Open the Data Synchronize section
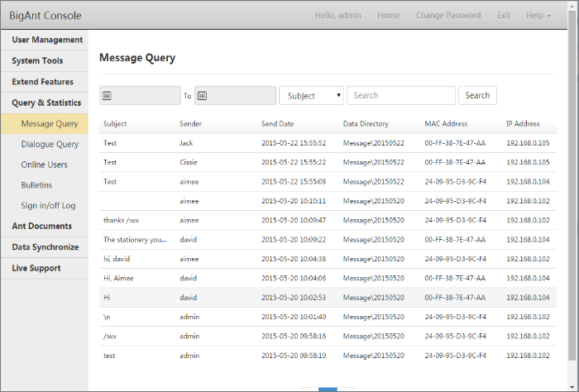579x392 pixels. pos(45,247)
